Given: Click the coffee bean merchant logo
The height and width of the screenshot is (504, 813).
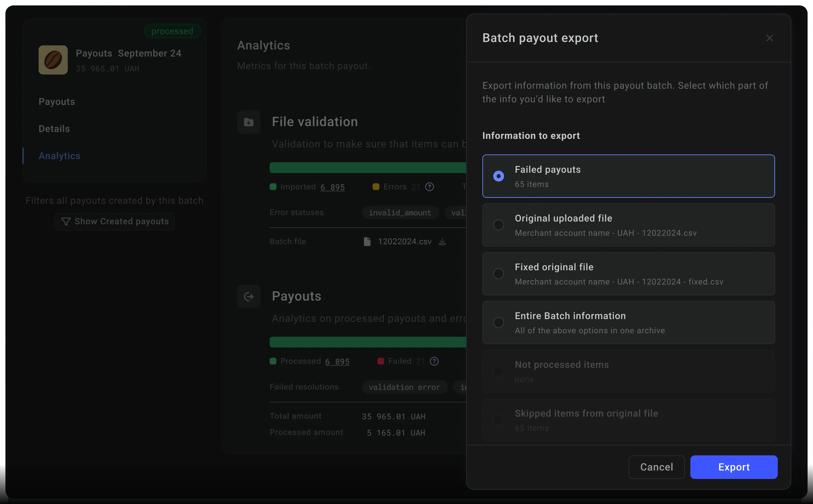Looking at the screenshot, I should [x=53, y=60].
